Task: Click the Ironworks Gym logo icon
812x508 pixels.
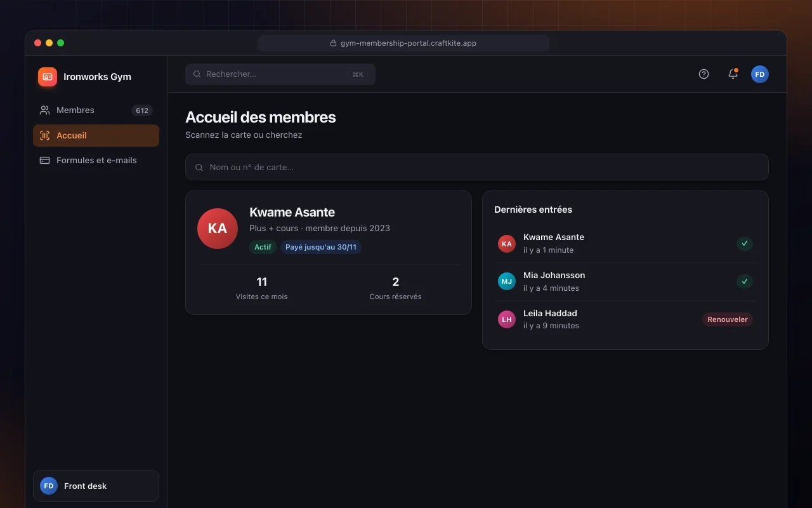Action: (48, 77)
